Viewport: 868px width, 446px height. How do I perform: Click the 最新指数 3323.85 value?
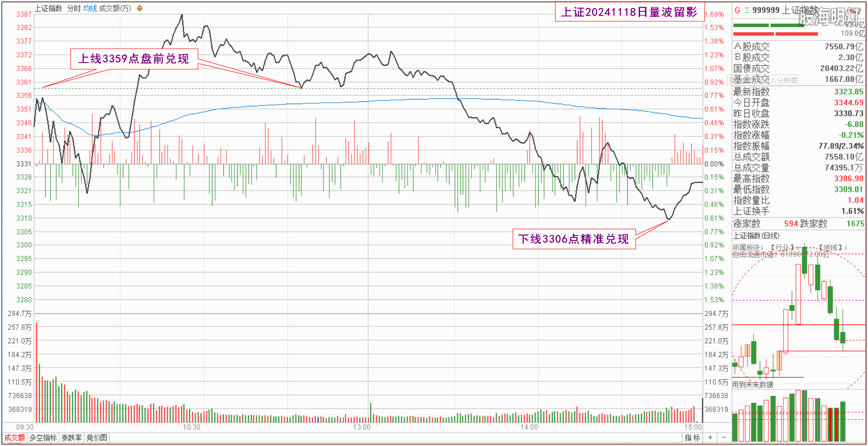(849, 92)
